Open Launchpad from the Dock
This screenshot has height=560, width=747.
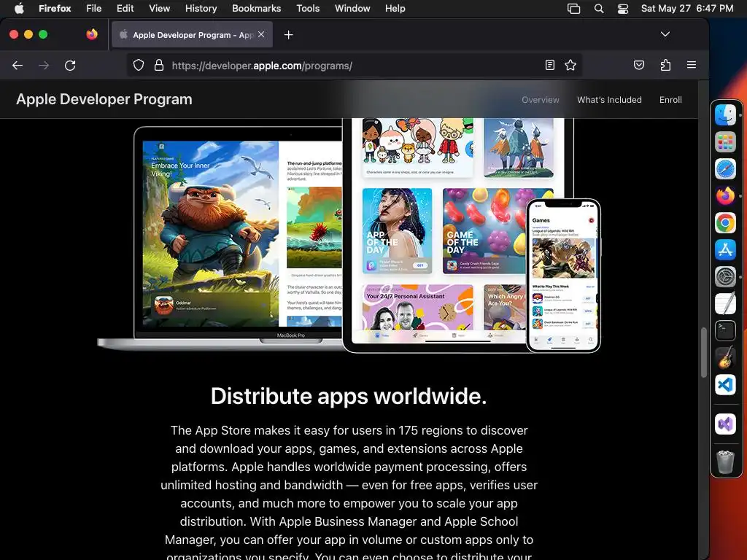[725, 142]
